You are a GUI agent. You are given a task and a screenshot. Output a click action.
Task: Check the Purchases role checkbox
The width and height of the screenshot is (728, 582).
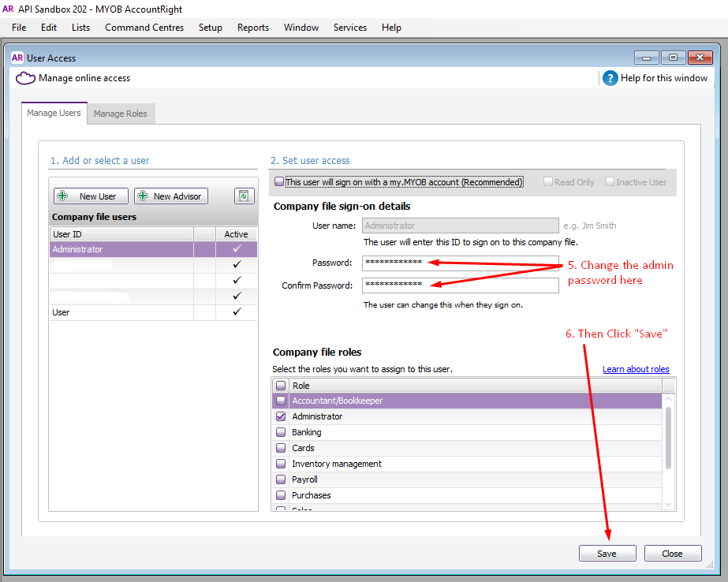click(x=281, y=495)
